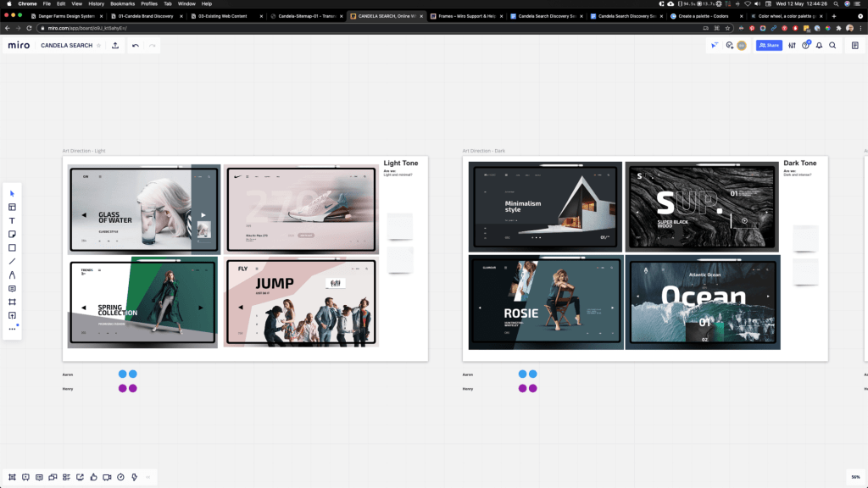Click the blue Share button
This screenshot has width=868, height=488.
(x=769, y=45)
